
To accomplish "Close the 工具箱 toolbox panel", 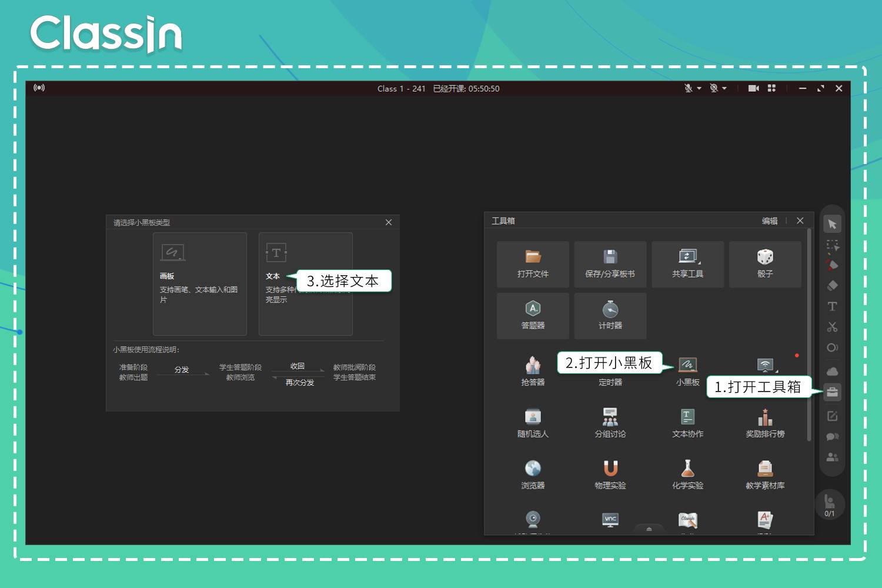I will click(800, 220).
